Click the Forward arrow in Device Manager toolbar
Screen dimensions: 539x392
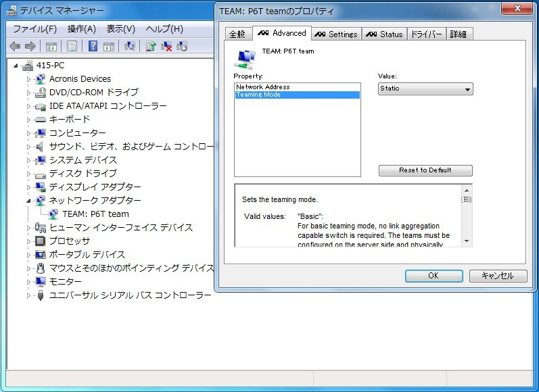pyautogui.click(x=30, y=46)
